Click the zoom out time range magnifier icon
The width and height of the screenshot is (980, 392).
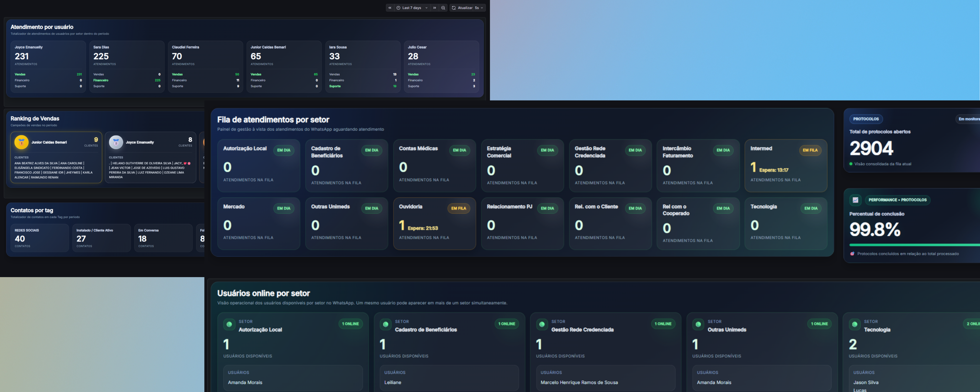pos(443,8)
